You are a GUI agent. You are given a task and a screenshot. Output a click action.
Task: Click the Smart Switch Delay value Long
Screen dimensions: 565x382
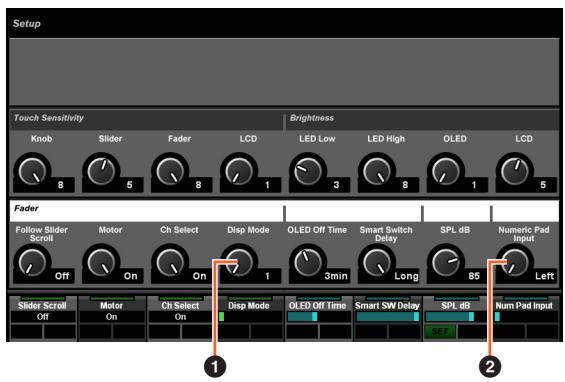[406, 276]
